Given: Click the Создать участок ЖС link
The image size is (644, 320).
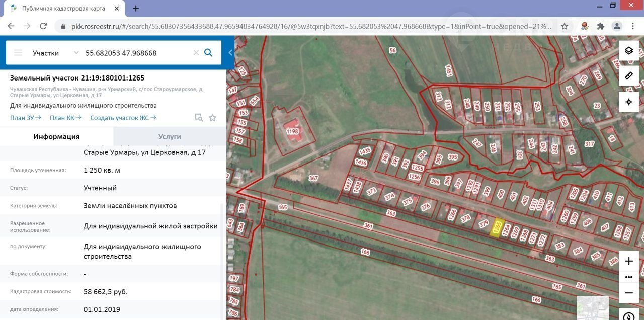Looking at the screenshot, I should pos(123,118).
